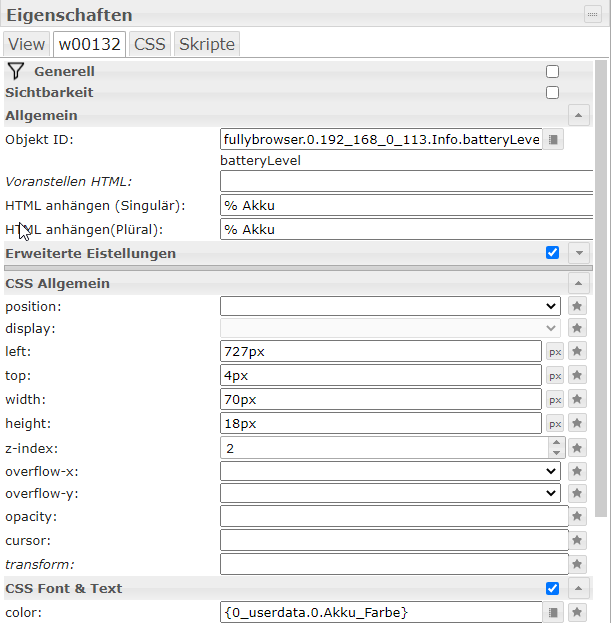Click the filter funnel icon beside Generell
Image resolution: width=611 pixels, height=623 pixels.
coord(15,71)
